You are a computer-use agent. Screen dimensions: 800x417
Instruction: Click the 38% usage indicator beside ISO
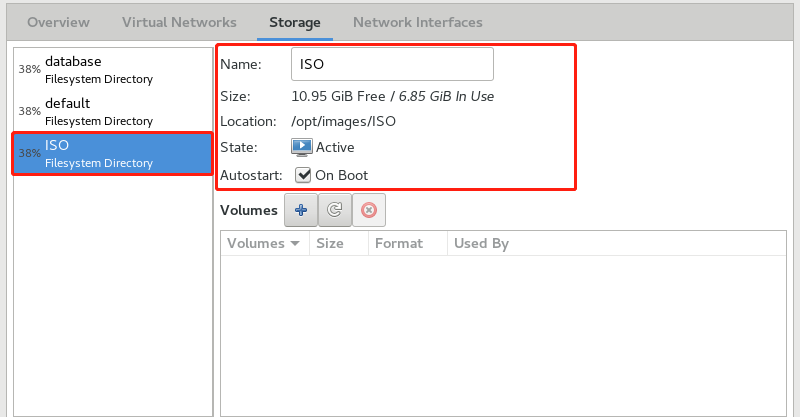coord(29,154)
